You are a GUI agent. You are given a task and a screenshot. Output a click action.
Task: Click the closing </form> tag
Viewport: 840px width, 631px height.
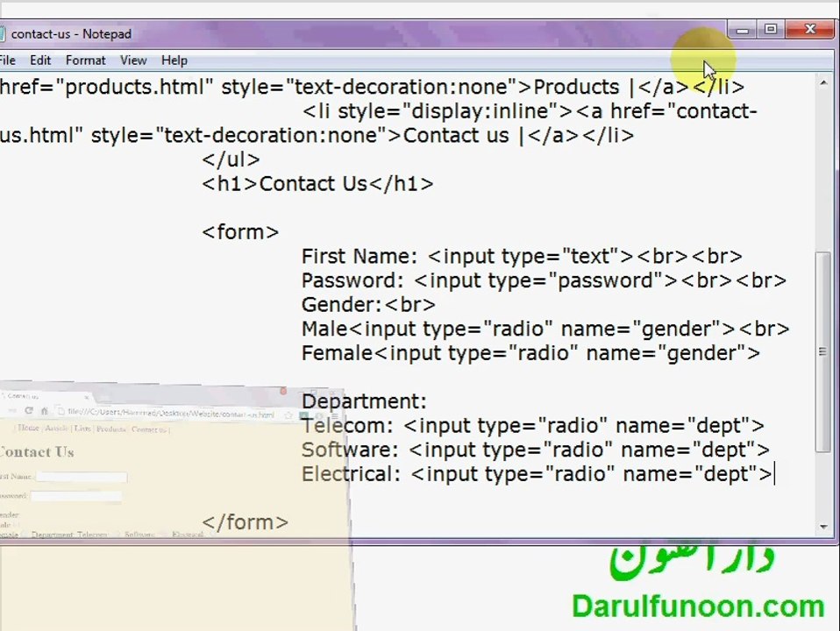[246, 522]
